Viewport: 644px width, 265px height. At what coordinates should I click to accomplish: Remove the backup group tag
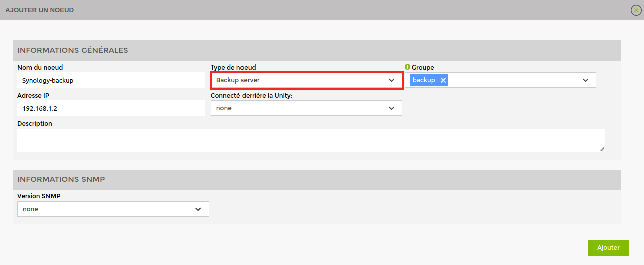pos(443,80)
